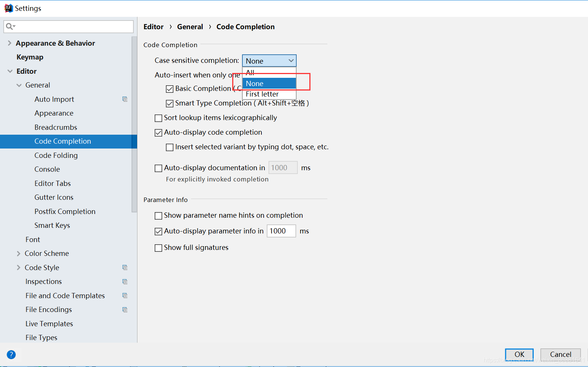588x367 pixels.
Task: Click Editor in the breadcrumb path
Action: pos(154,27)
